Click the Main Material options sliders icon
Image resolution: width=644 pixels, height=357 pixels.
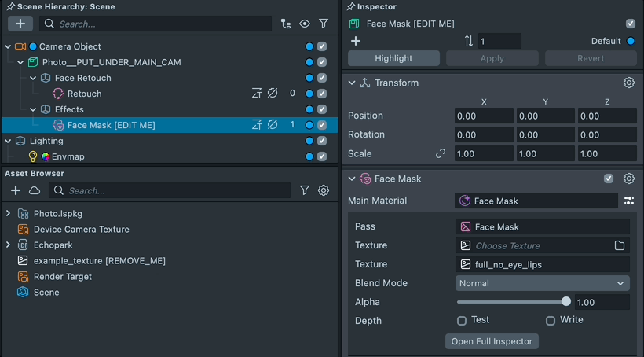click(628, 201)
